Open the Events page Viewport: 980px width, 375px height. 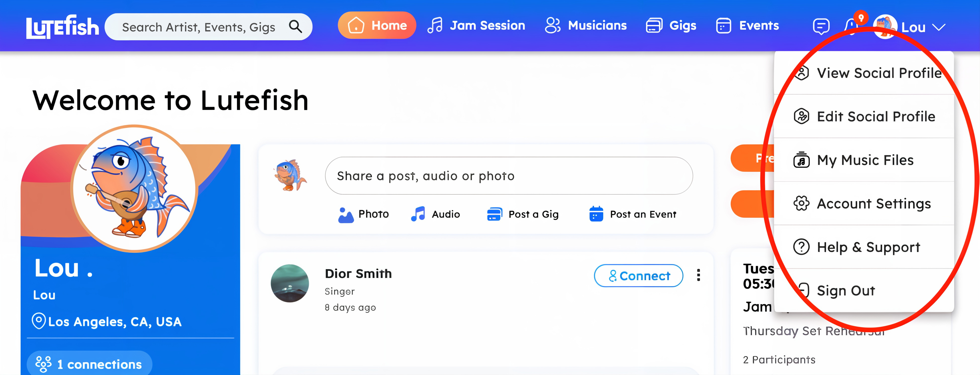click(747, 25)
